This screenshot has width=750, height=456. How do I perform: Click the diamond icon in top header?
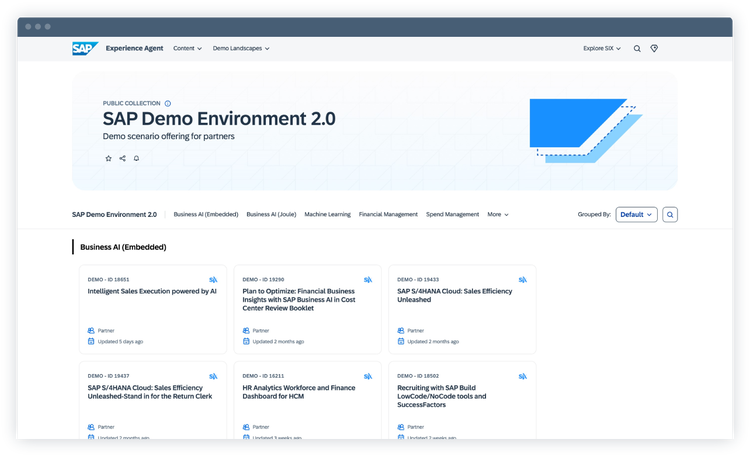pos(654,48)
